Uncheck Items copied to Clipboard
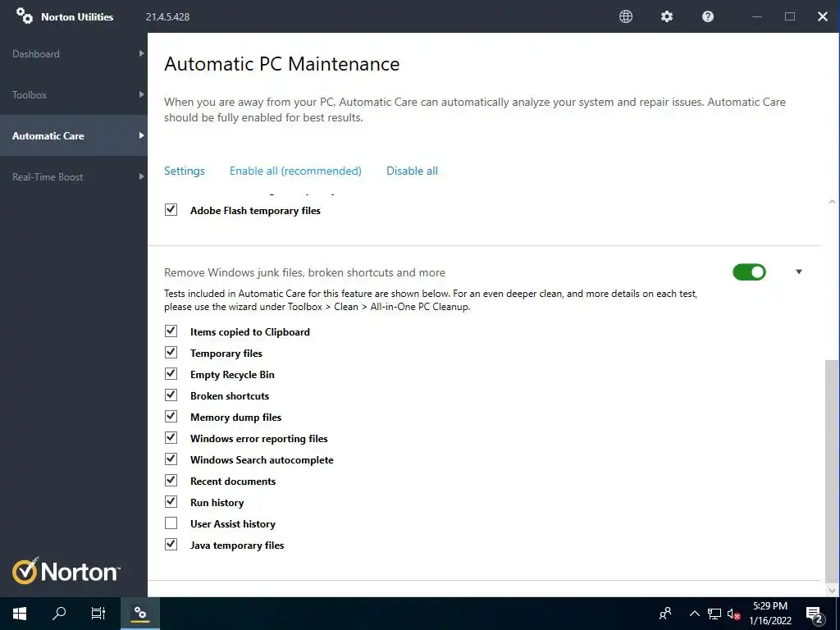 (x=171, y=331)
